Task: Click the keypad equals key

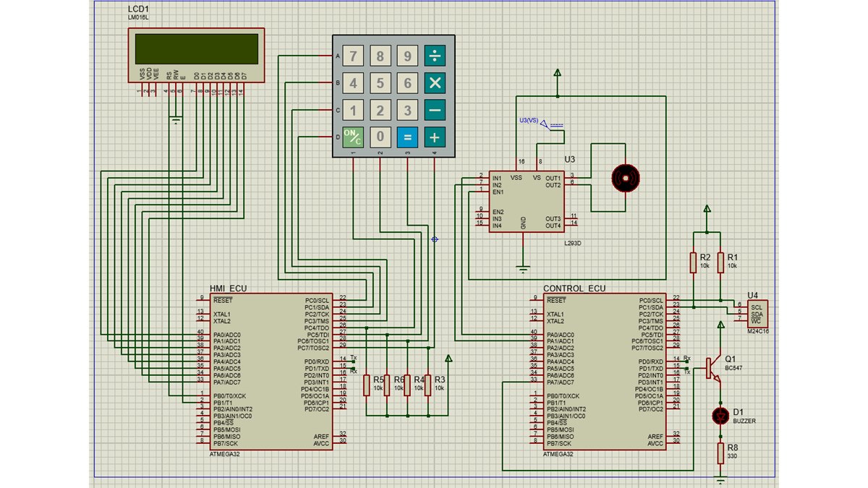Action: pyautogui.click(x=407, y=137)
